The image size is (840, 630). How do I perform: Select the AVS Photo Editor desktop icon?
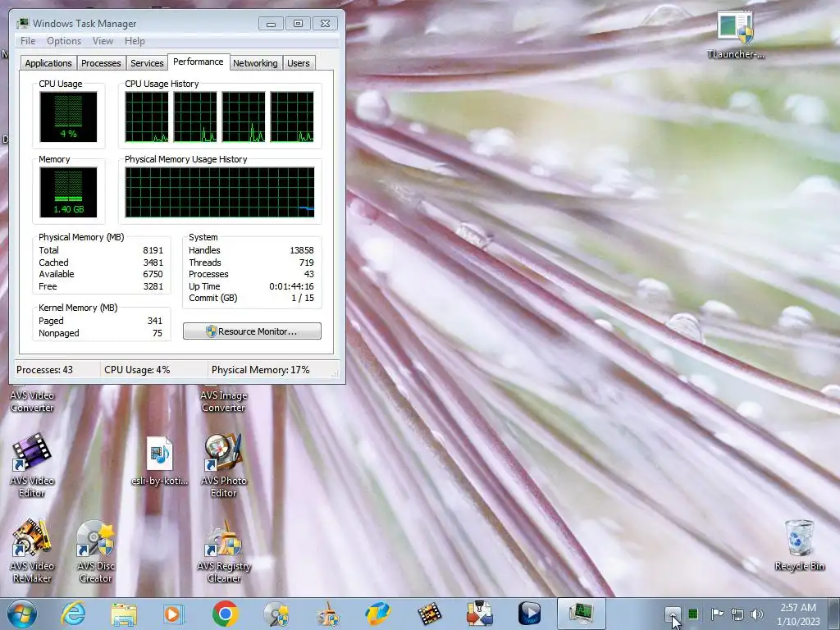223,466
